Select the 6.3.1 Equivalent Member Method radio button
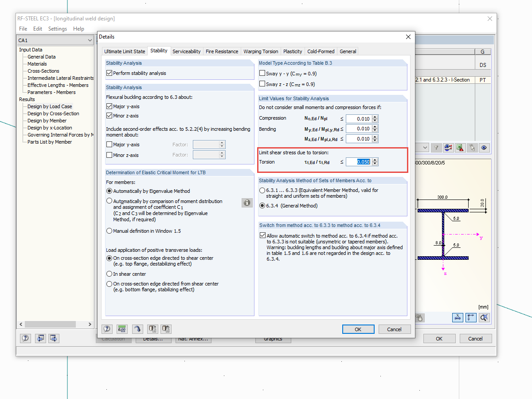This screenshot has width=532, height=399. (x=262, y=191)
